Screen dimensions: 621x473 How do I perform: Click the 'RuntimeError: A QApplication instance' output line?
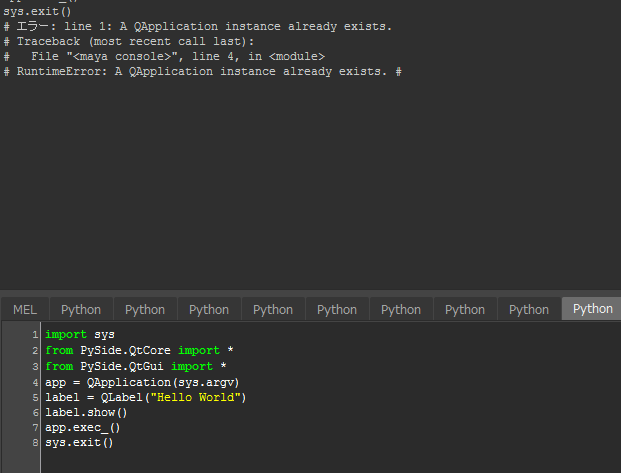coord(202,72)
